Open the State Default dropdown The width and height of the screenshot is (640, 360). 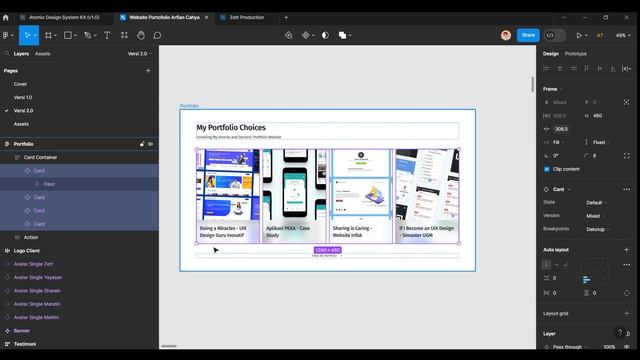596,203
